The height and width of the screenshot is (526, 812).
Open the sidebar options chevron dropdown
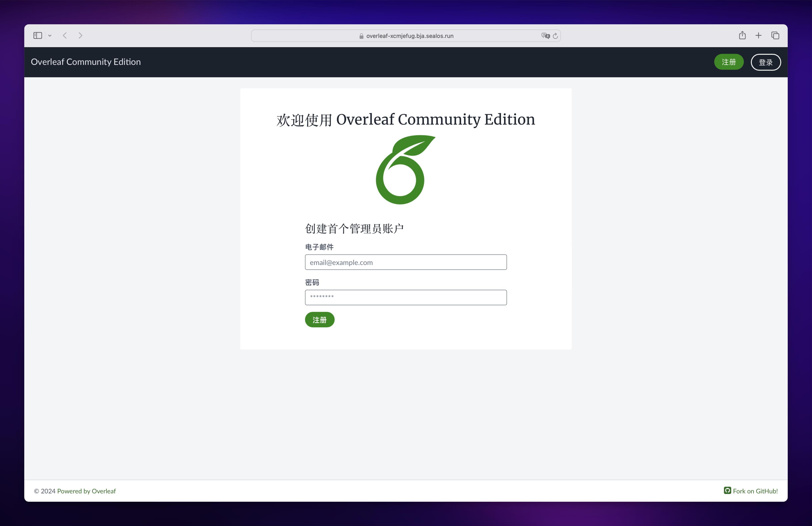[50, 35]
